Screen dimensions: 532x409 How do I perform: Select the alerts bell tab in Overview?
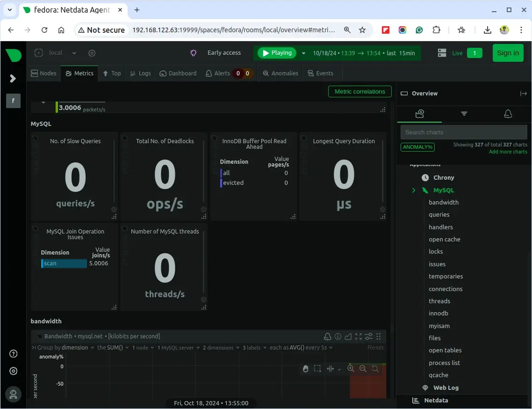click(508, 114)
